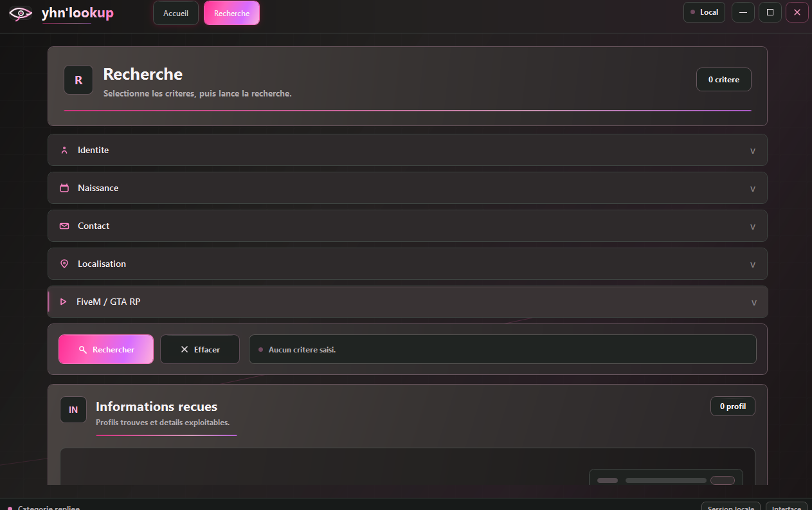
Task: Click 'Selectionne les criteres' subtitle text
Action: coord(197,94)
